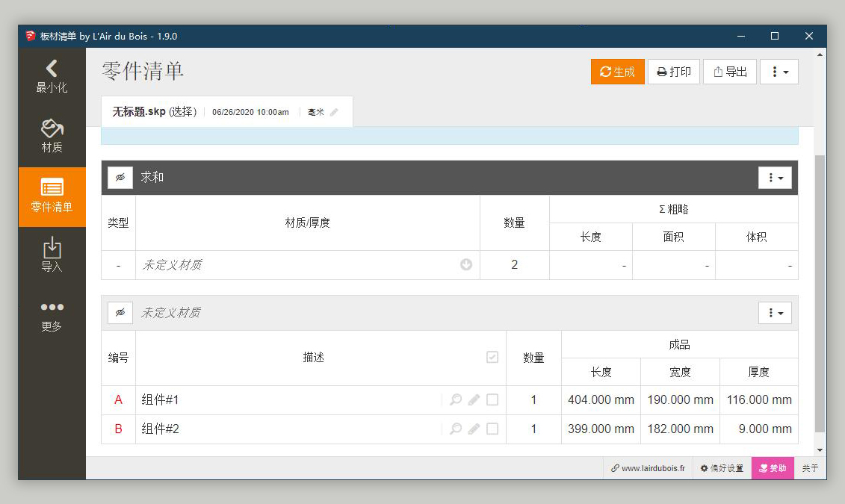Toggle visibility of the 未定义材质 group
This screenshot has width=845, height=504.
click(120, 312)
